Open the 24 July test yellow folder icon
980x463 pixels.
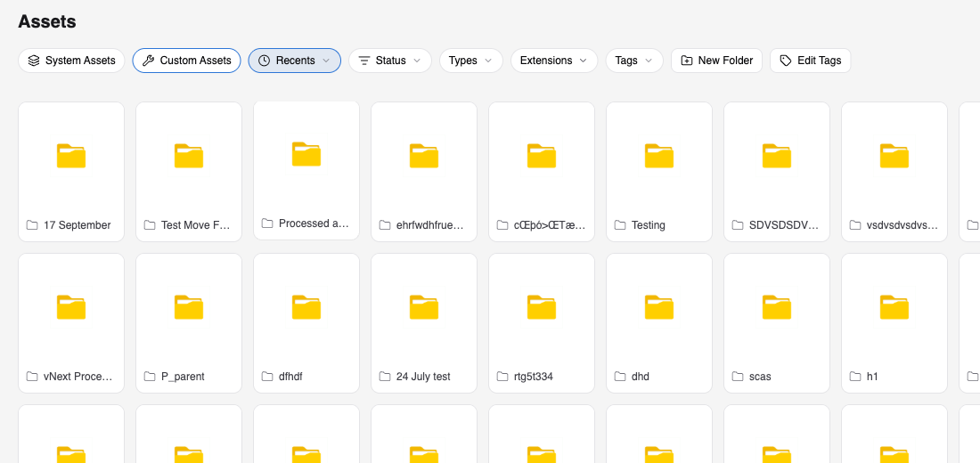point(424,307)
